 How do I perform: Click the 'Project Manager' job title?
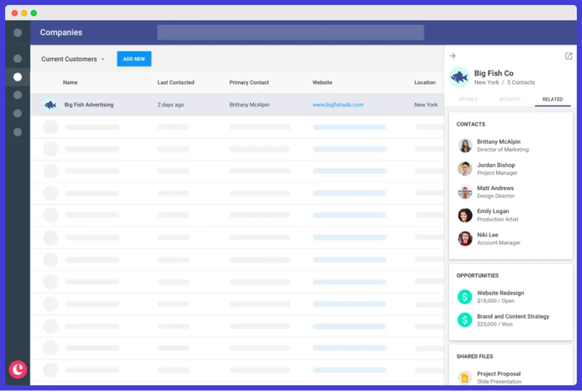[x=497, y=173]
